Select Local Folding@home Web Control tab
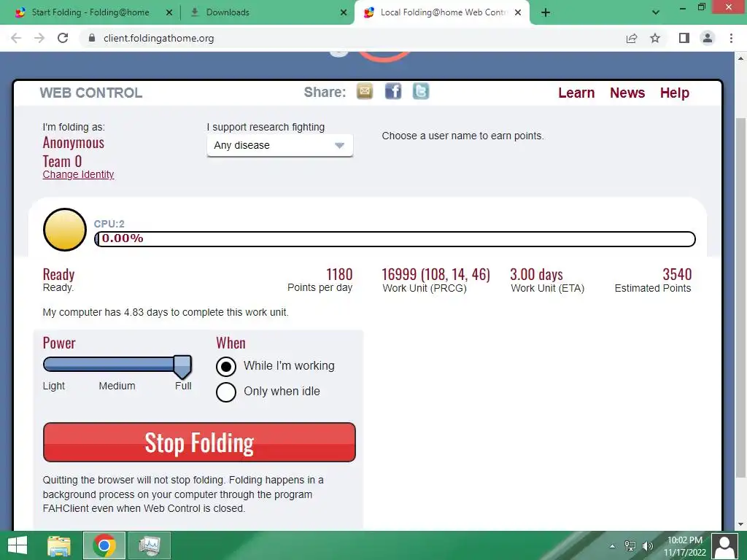This screenshot has height=560, width=747. (443, 12)
